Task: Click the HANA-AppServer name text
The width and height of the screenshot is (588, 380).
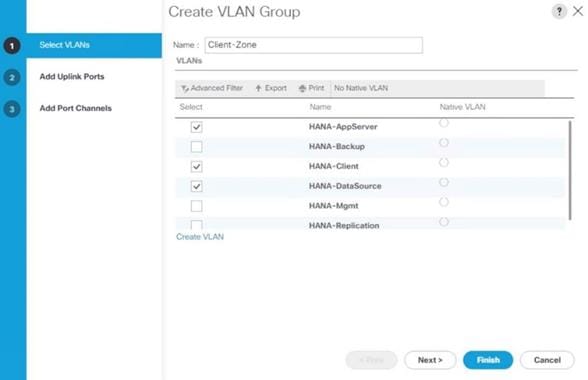Action: coord(343,127)
